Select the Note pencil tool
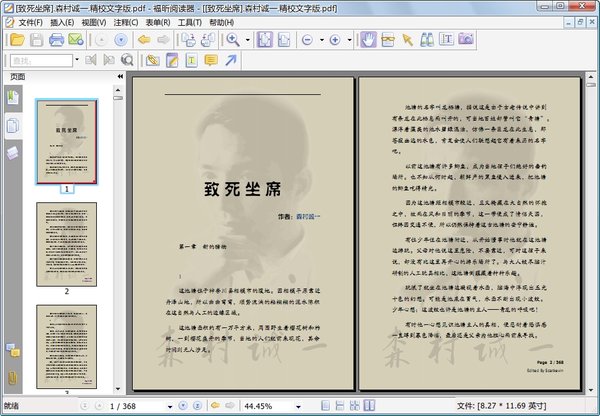Viewport: 600px width, 416px height. click(172, 60)
